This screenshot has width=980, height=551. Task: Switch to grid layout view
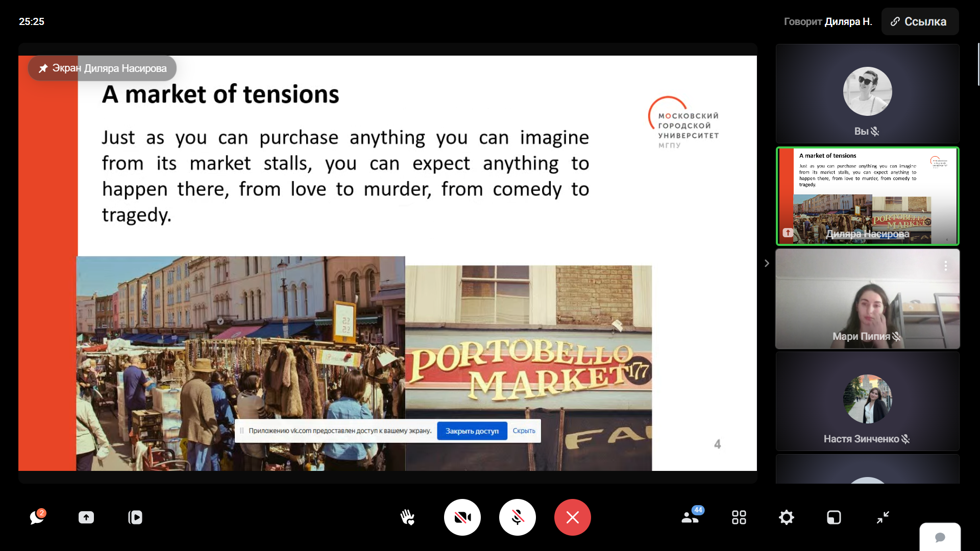pos(739,517)
